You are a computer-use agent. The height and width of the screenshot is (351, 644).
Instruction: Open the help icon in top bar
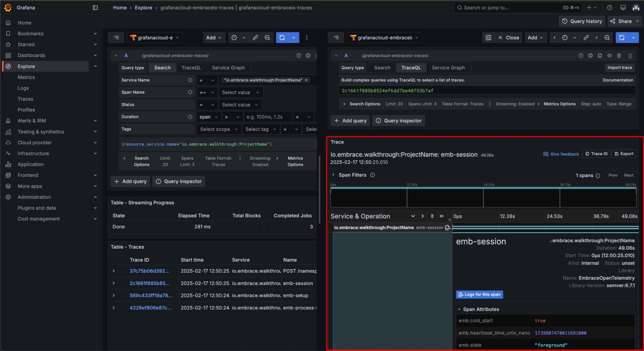[x=609, y=8]
